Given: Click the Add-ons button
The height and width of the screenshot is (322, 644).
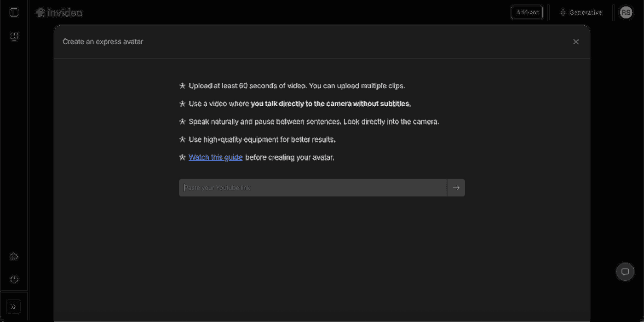Looking at the screenshot, I should pyautogui.click(x=527, y=12).
